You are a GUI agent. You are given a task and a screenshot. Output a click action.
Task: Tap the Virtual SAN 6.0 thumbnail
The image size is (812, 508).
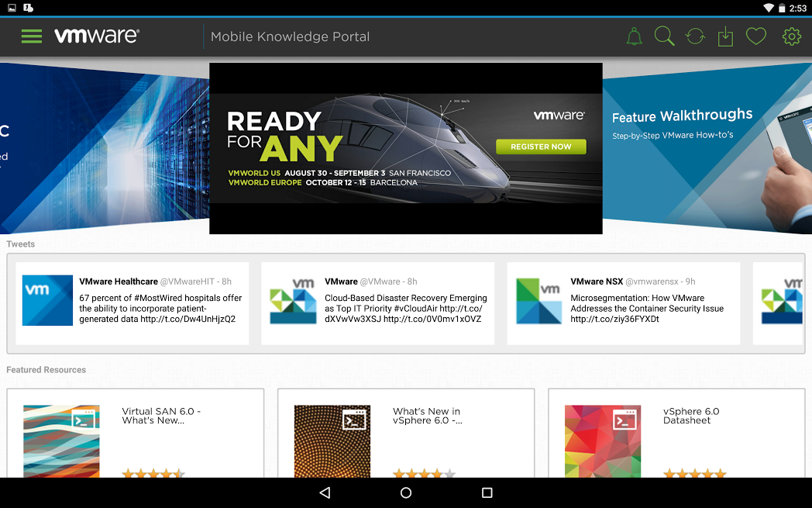(61, 441)
